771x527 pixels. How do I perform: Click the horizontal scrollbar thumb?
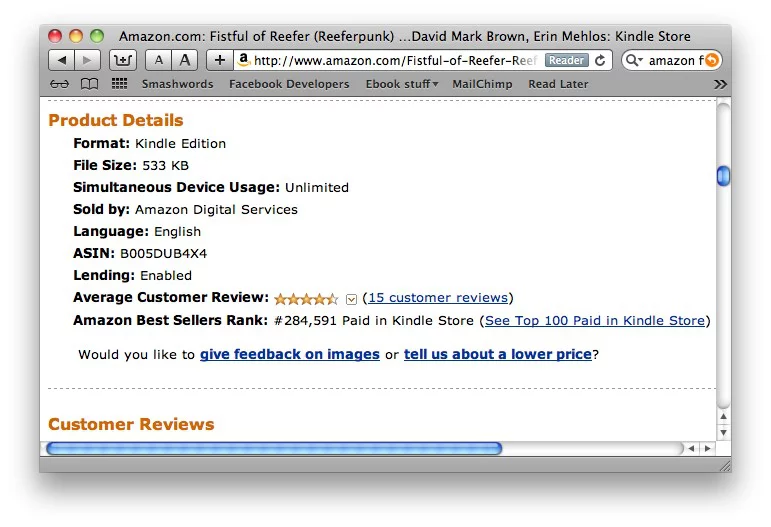click(274, 448)
